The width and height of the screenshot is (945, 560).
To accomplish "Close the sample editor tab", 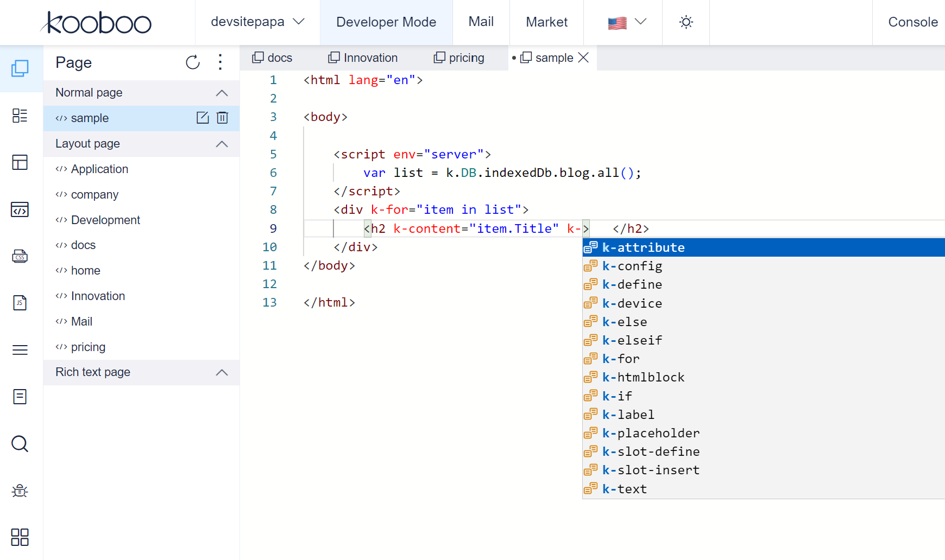I will pyautogui.click(x=584, y=58).
